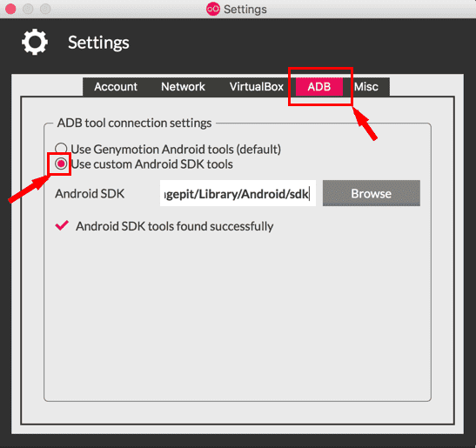Click the Browse button
Viewport: 476px width, 448px height.
pyautogui.click(x=372, y=193)
